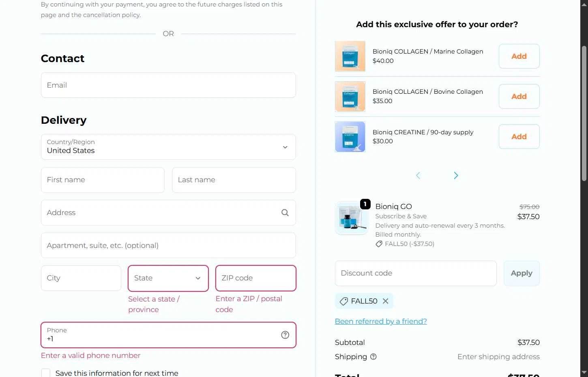Image resolution: width=588 pixels, height=377 pixels.
Task: Go to previous offers with left arrow
Action: [418, 175]
